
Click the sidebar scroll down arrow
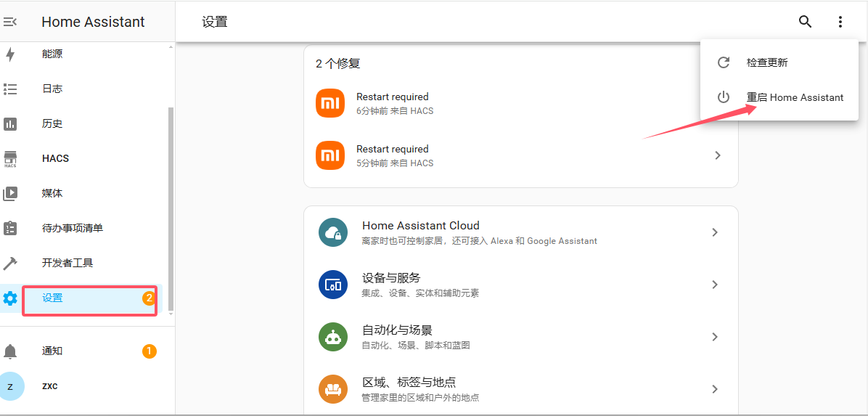click(171, 314)
